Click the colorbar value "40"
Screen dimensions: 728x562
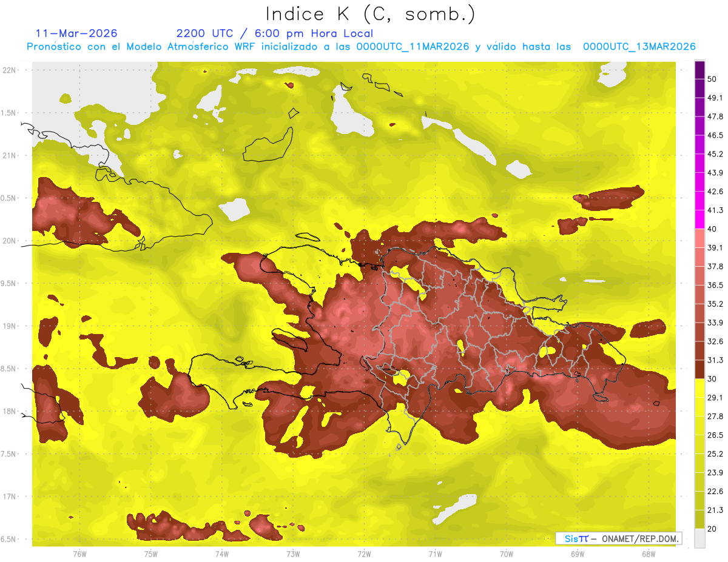point(712,229)
